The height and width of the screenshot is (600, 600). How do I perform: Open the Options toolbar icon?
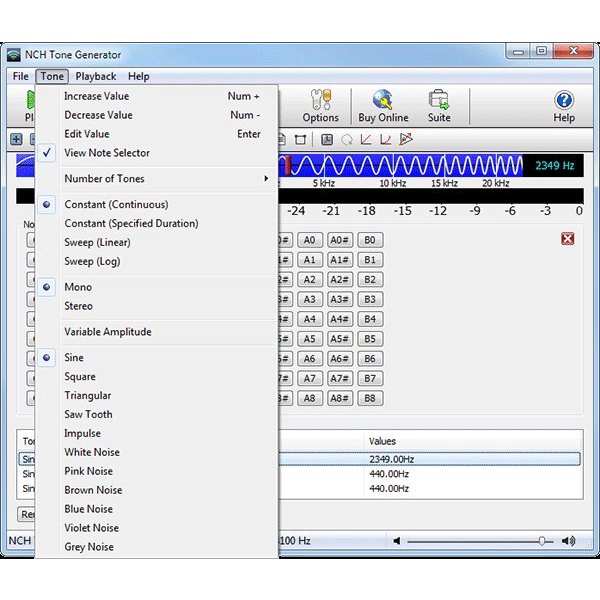(x=321, y=105)
